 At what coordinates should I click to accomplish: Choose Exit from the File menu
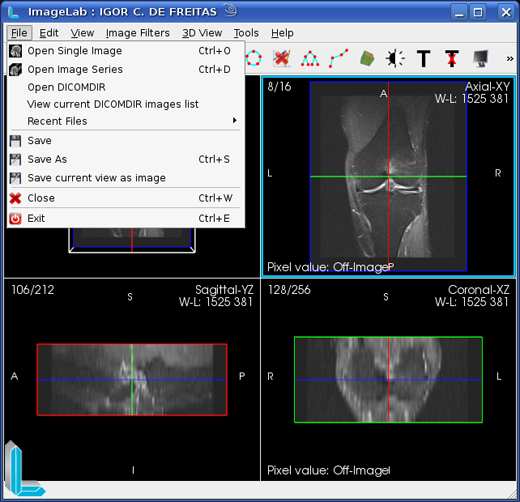tap(126, 218)
